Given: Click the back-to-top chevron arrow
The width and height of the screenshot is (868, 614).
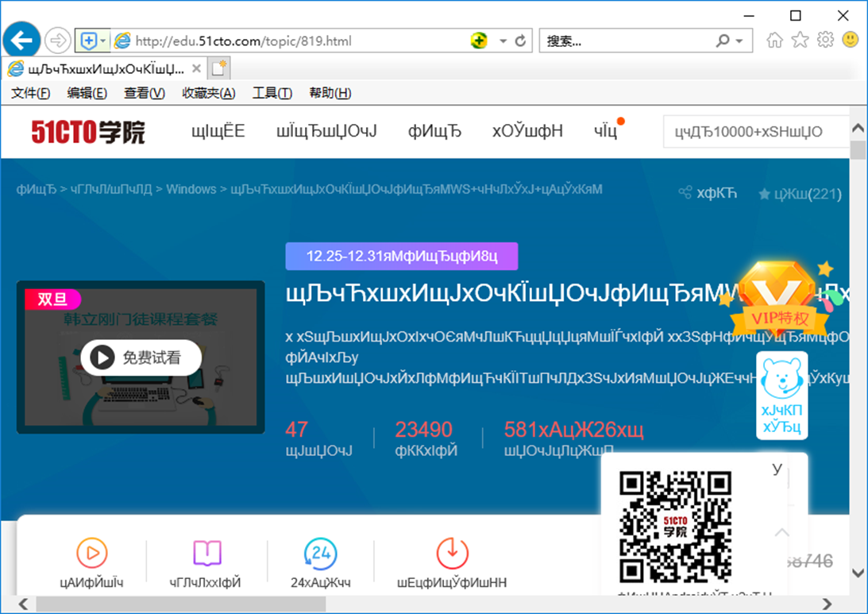Looking at the screenshot, I should coord(781,533).
